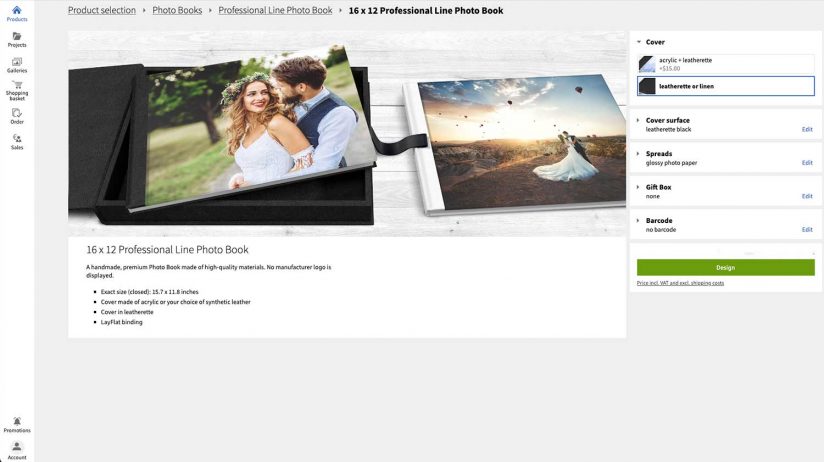Image resolution: width=824 pixels, height=462 pixels.
Task: Open the Products home icon
Action: (17, 10)
